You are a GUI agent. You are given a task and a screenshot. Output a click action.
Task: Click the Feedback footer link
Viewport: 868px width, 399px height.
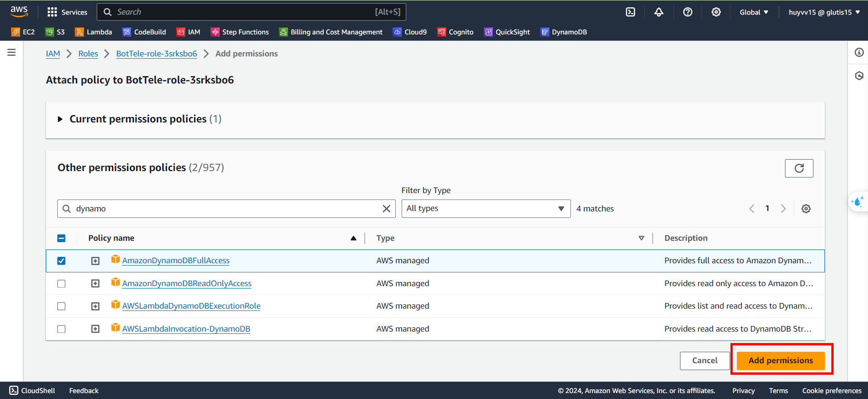click(84, 391)
